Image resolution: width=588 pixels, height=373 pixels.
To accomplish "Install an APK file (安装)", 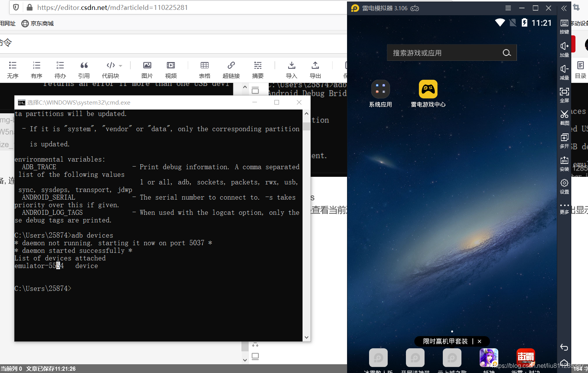I will pyautogui.click(x=564, y=164).
